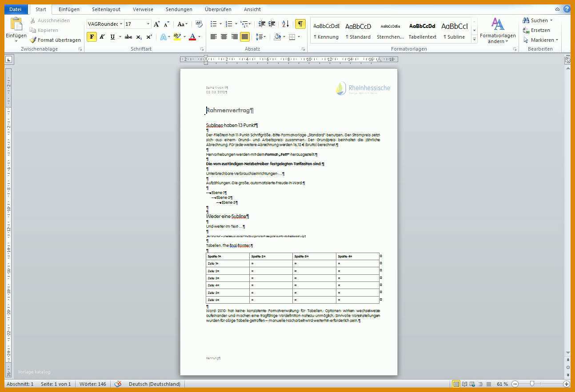Viewport: 575px width, 392px height.
Task: Click the proofing check icon in the status bar
Action: pyautogui.click(x=118, y=384)
